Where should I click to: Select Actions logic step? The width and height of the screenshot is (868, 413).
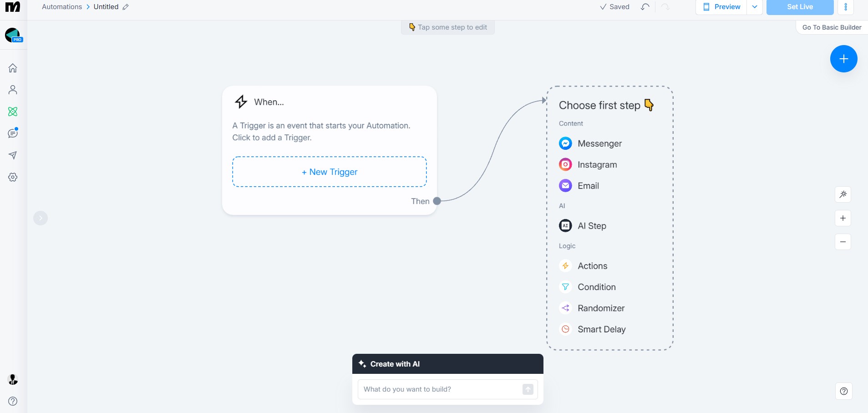[x=583, y=266]
